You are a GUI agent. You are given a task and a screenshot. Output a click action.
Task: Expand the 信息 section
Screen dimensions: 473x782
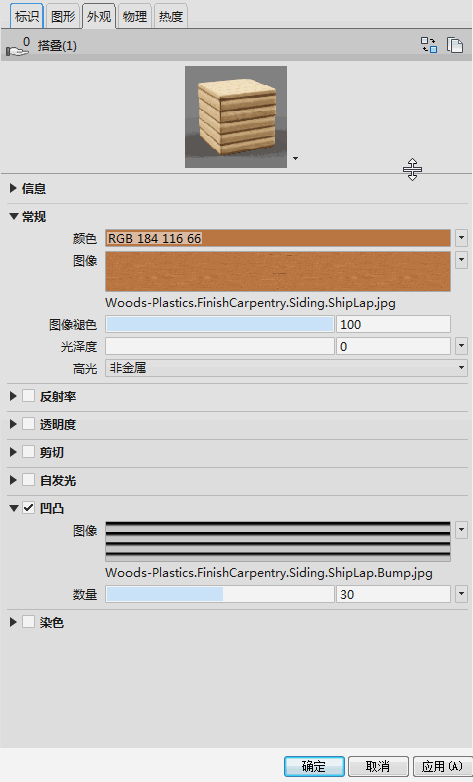coord(13,188)
